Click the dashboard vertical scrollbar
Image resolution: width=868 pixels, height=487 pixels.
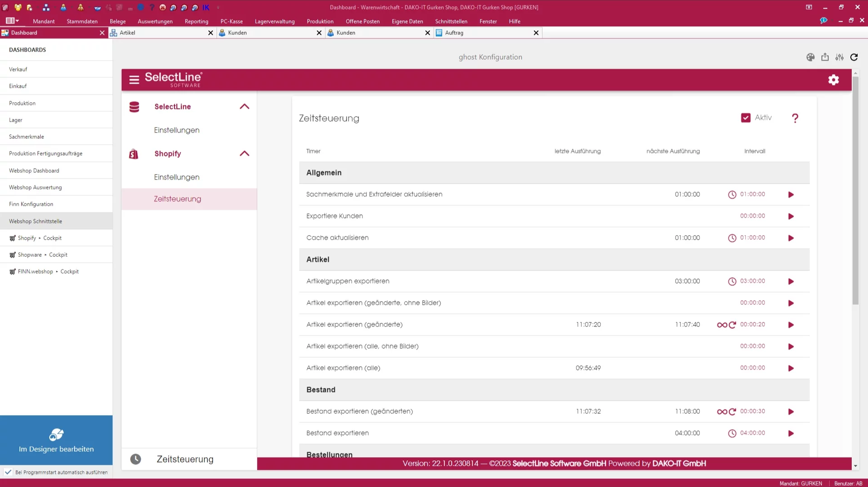tap(855, 190)
